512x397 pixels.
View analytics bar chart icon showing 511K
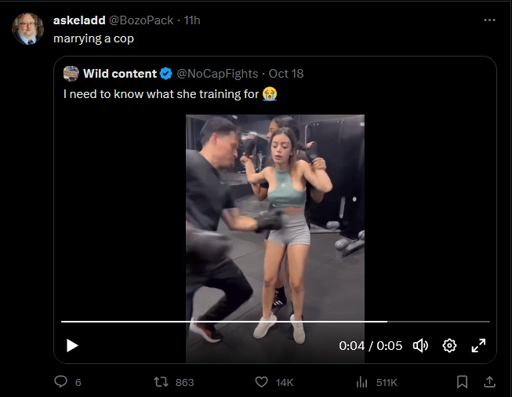tap(362, 382)
